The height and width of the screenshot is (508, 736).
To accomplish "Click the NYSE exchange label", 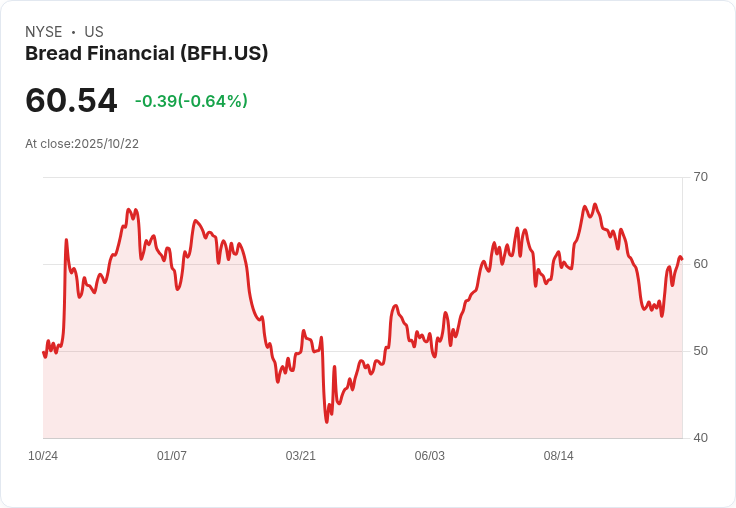I will 44,32.
